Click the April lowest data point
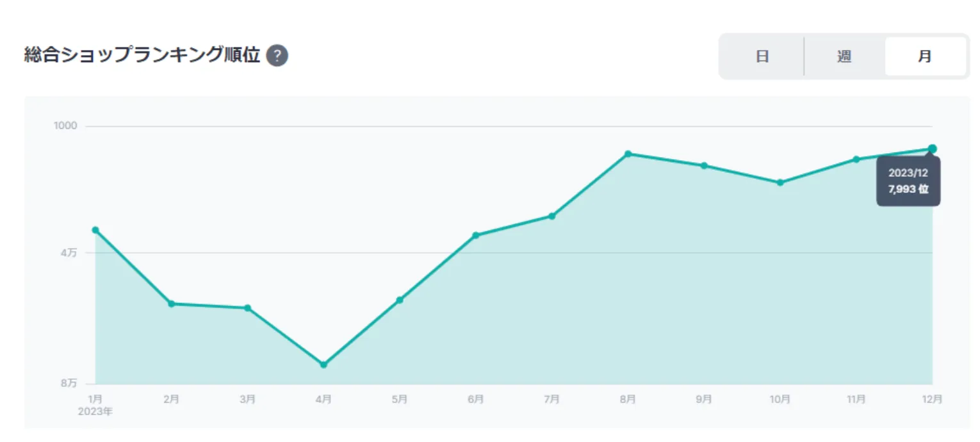Viewport: 980px width, 442px height. (x=323, y=364)
